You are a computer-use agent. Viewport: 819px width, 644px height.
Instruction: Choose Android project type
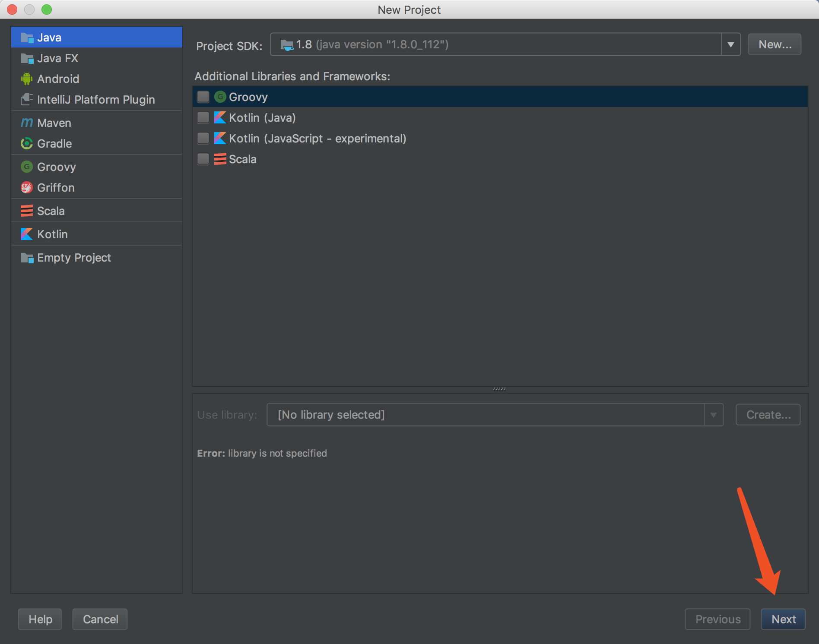pos(97,79)
